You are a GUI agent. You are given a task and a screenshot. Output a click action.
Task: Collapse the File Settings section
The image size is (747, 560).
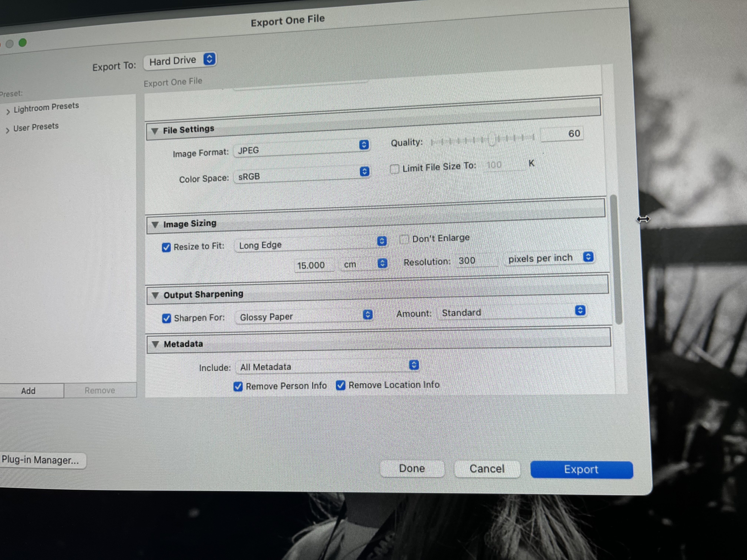[x=155, y=131]
